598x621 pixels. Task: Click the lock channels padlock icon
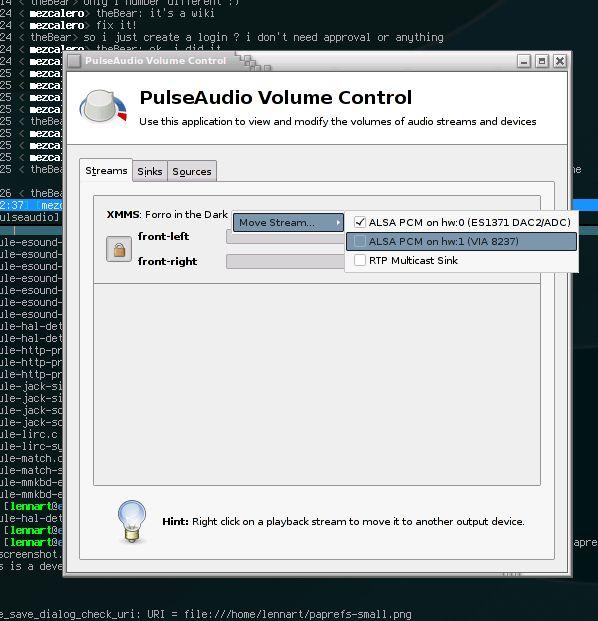[x=119, y=249]
